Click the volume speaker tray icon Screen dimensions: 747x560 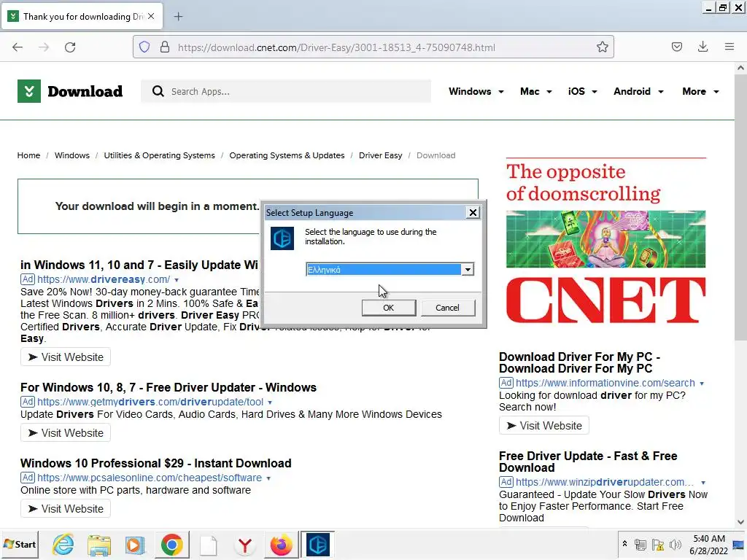click(675, 545)
